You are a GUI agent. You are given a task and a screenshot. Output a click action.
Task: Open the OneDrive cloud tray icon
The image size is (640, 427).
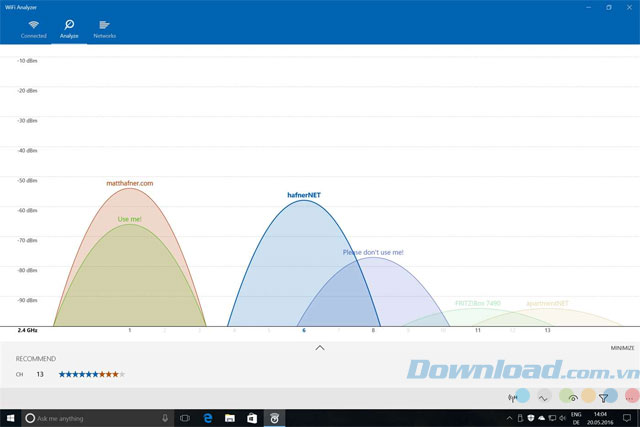[x=541, y=418]
